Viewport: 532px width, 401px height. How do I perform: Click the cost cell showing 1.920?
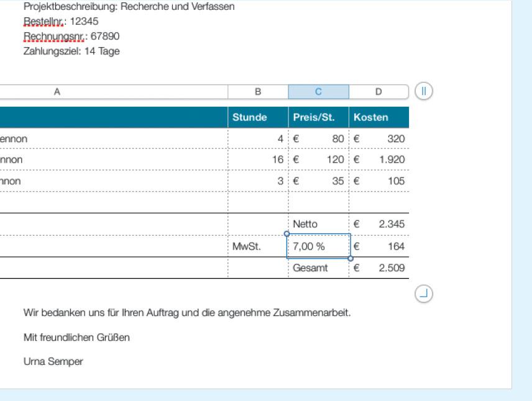tap(379, 160)
